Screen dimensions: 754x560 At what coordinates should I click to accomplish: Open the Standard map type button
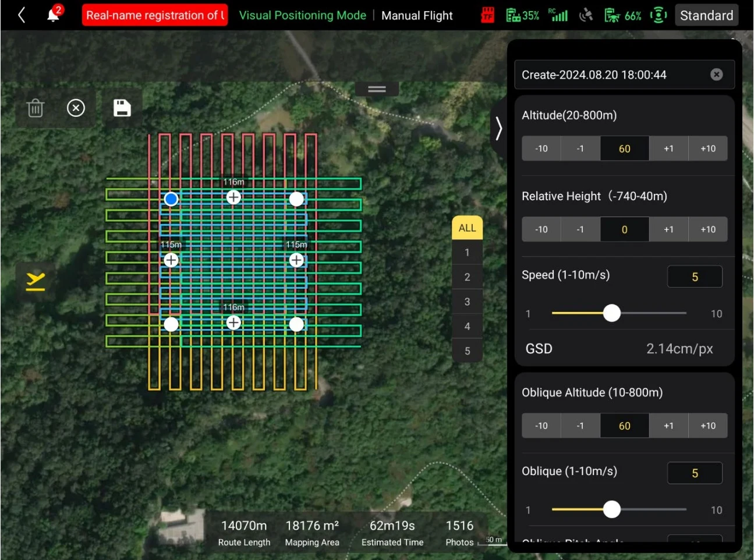pyautogui.click(x=706, y=15)
